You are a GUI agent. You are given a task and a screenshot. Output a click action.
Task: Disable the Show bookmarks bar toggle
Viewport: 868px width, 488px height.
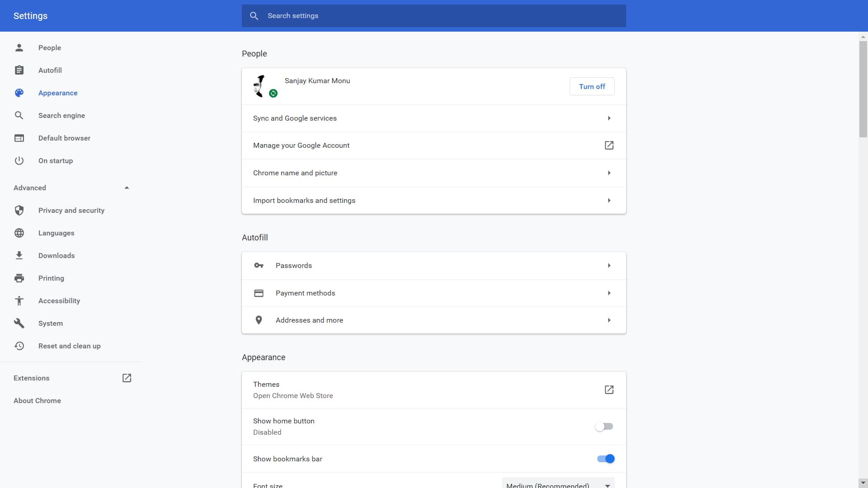coord(606,459)
